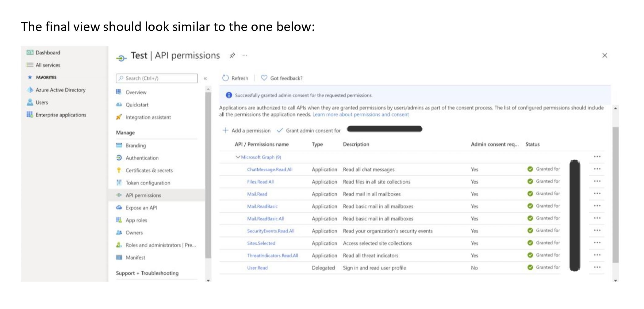Open ellipsis menu for Microsoft Graph group row
This screenshot has height=309, width=644.
click(597, 157)
